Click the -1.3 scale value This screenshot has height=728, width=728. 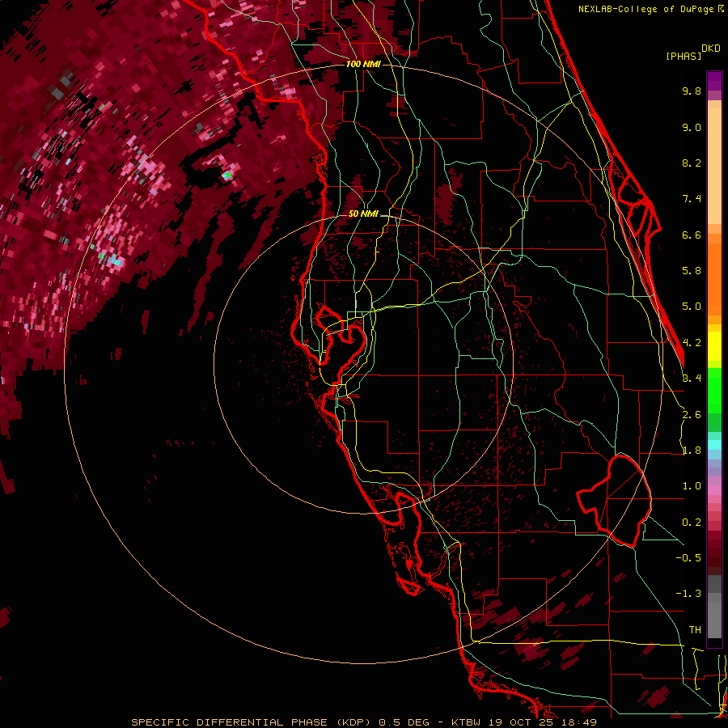688,594
